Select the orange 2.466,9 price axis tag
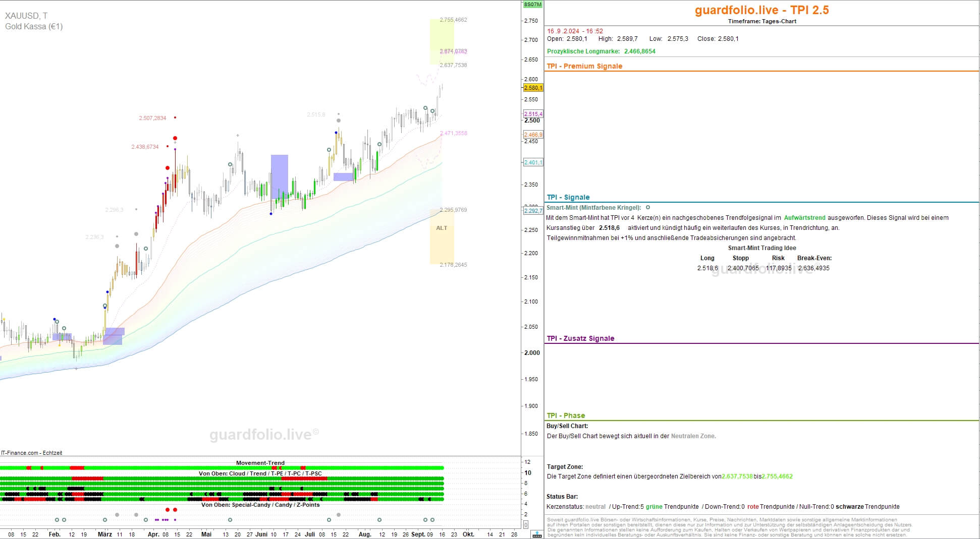980x539 pixels. pos(533,135)
